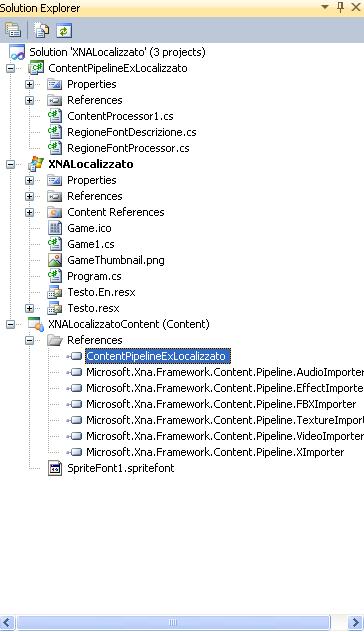The width and height of the screenshot is (364, 632).
Task: Select Game.ico in the tree
Action: [x=89, y=228]
